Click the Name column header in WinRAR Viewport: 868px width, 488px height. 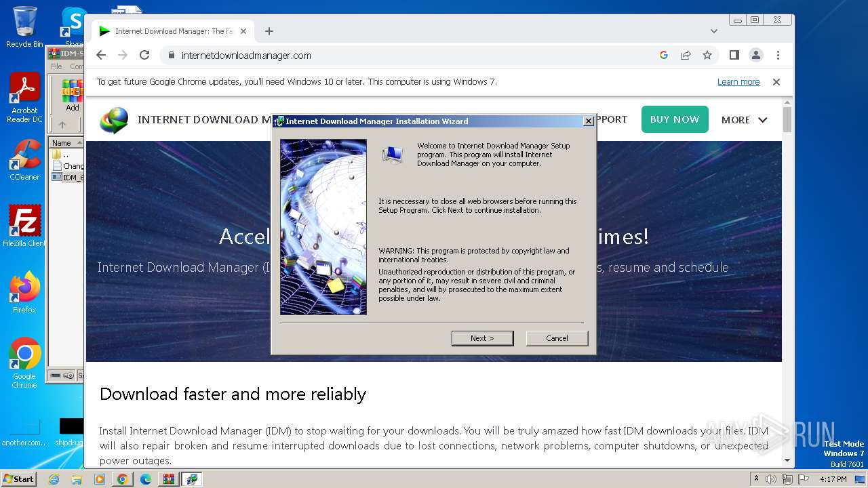pos(66,143)
